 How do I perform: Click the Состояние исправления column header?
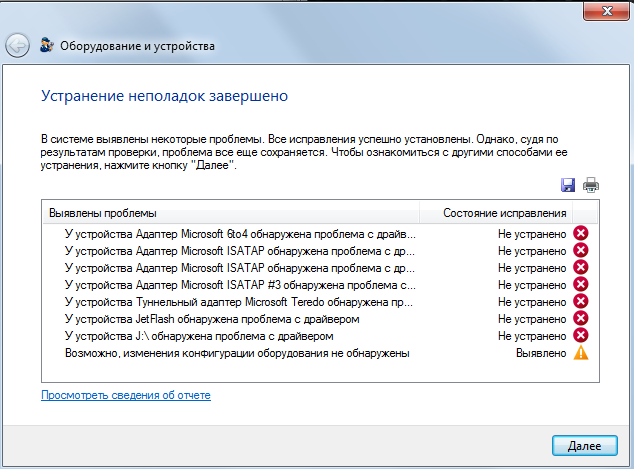pyautogui.click(x=496, y=213)
